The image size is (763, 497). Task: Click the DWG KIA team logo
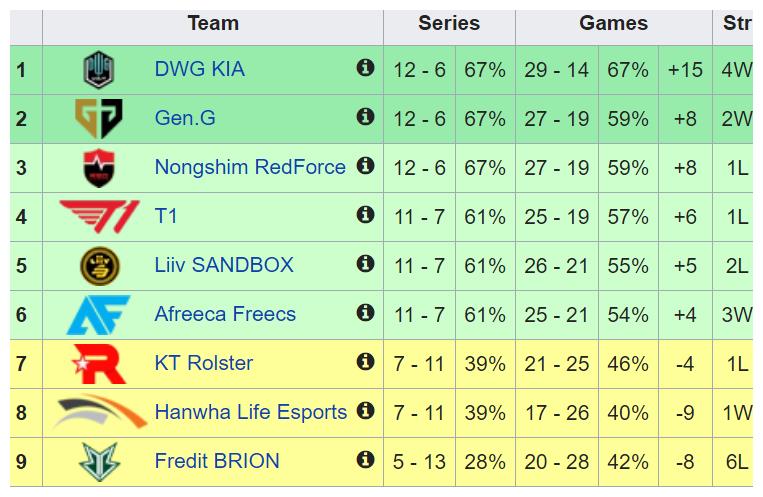click(x=99, y=70)
